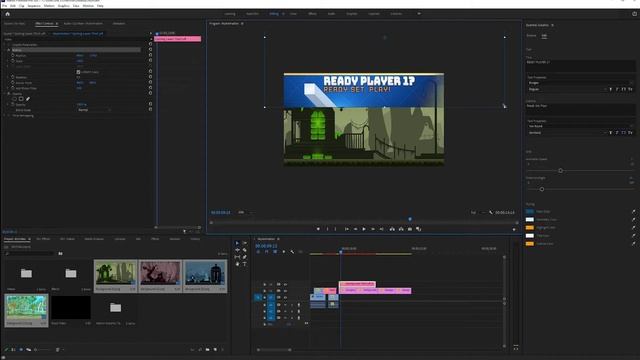
Task: Switch to the Metadata tab
Action: click(119, 24)
